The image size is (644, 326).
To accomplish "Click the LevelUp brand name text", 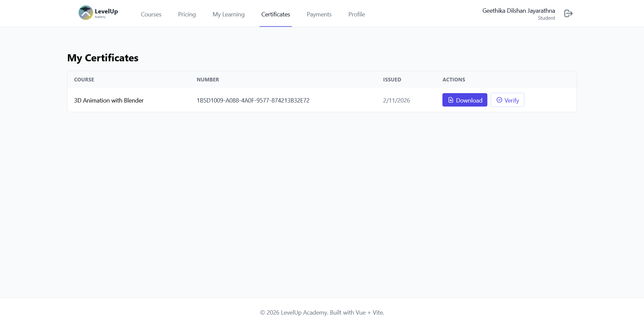I will [106, 11].
